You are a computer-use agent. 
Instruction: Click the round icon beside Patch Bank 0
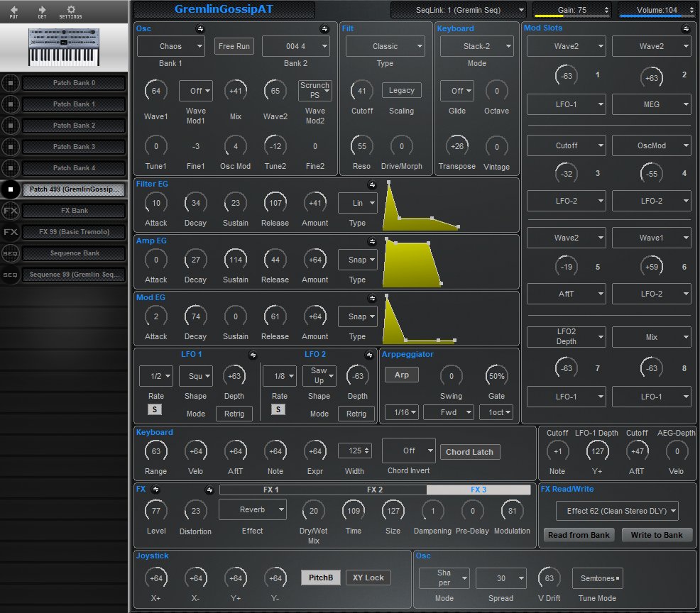[11, 83]
